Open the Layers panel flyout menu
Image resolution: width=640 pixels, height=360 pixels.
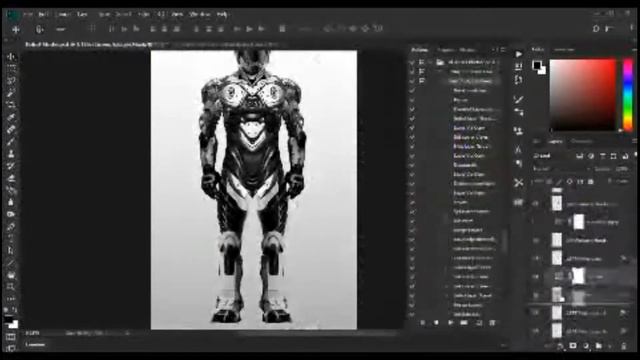click(x=634, y=141)
